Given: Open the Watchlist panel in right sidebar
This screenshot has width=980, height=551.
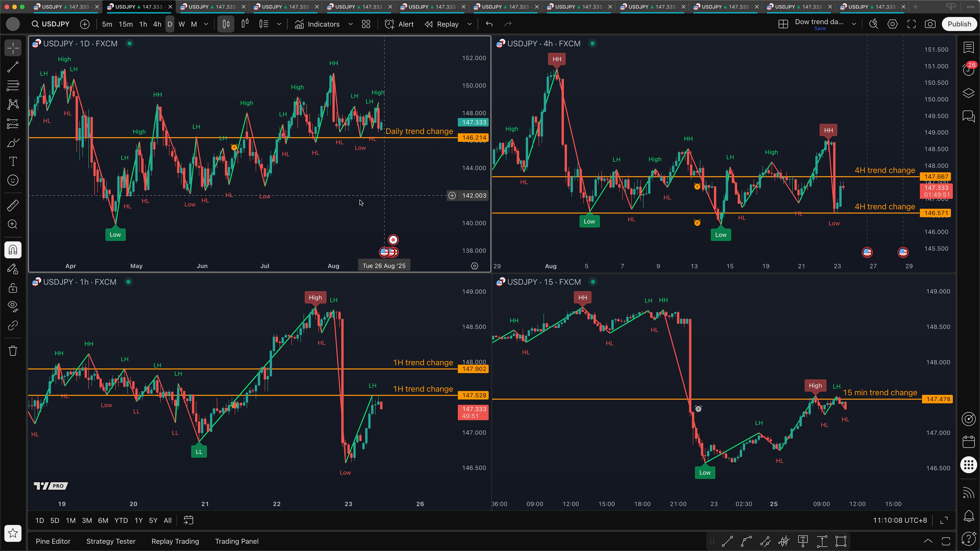Looking at the screenshot, I should [x=969, y=47].
